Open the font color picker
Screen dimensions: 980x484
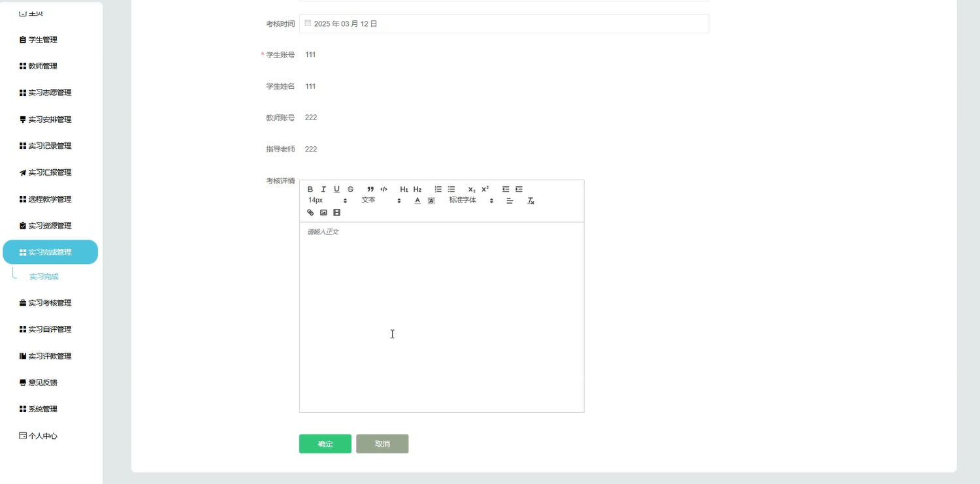[417, 201]
